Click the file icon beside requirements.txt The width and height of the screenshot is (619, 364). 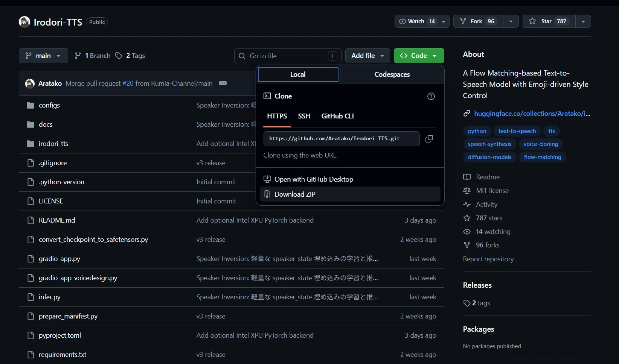coord(31,355)
